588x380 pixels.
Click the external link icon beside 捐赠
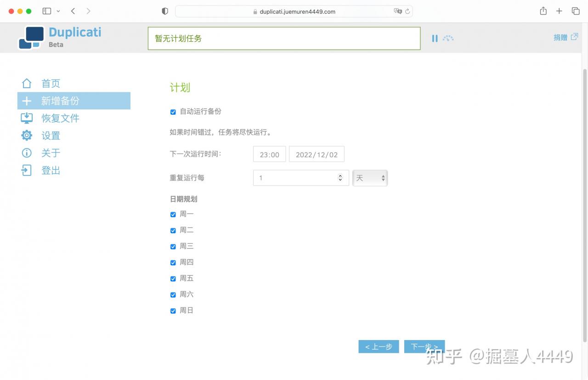point(574,37)
